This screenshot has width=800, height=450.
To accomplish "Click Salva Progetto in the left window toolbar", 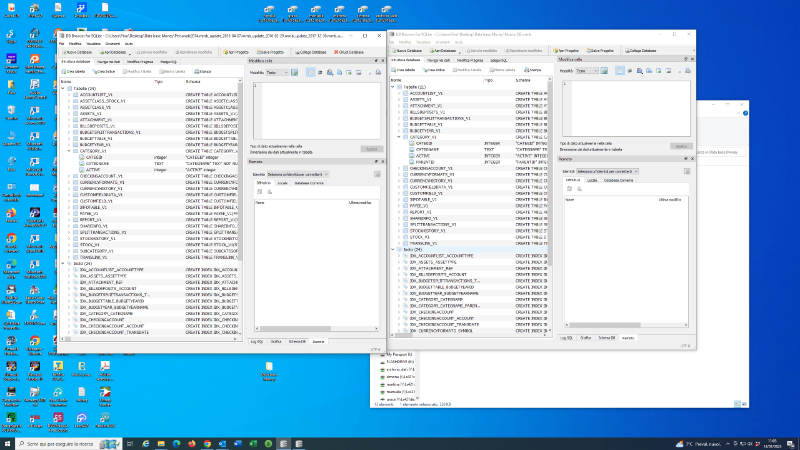I will coord(270,52).
